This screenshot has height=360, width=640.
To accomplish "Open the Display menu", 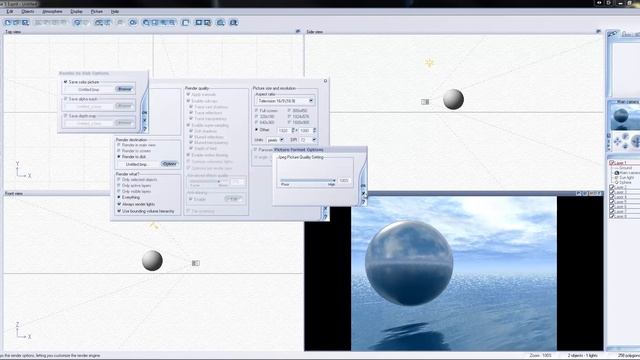I will 76,11.
